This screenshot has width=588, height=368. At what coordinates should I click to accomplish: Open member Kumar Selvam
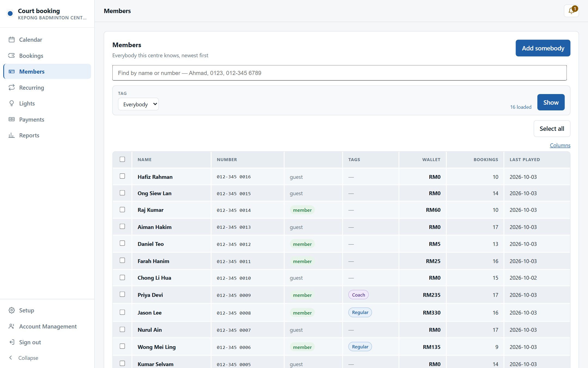(x=155, y=364)
